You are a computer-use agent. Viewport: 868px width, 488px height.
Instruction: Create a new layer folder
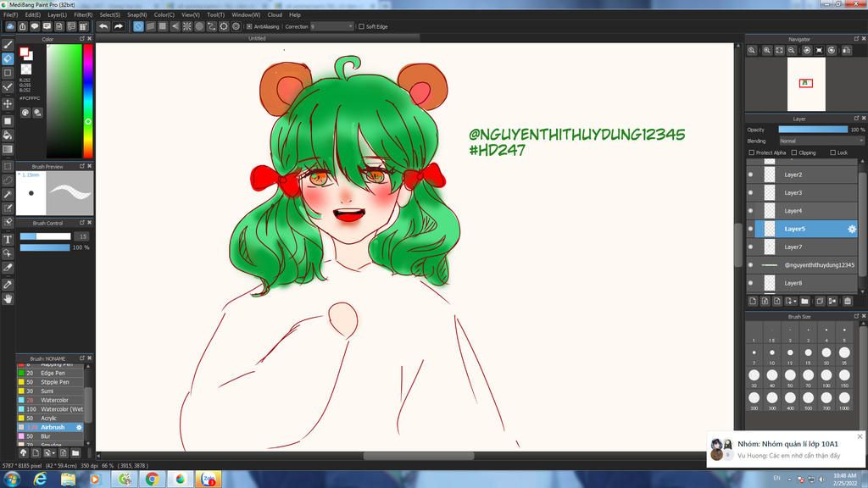coord(805,301)
